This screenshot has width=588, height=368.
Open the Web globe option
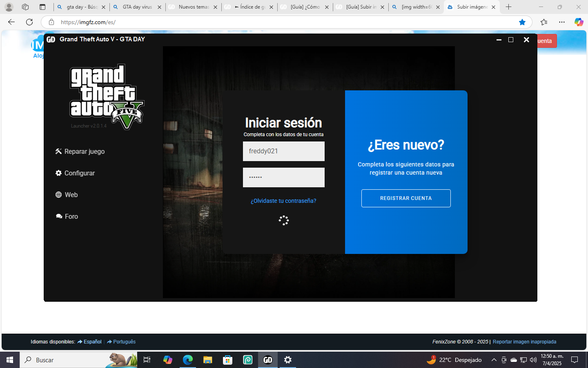point(67,195)
